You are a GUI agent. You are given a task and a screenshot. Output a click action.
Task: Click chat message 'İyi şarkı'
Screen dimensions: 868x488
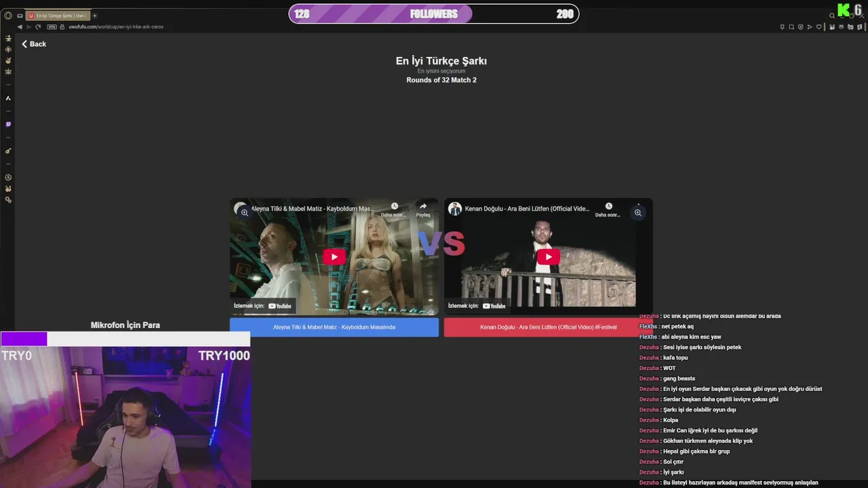(673, 472)
